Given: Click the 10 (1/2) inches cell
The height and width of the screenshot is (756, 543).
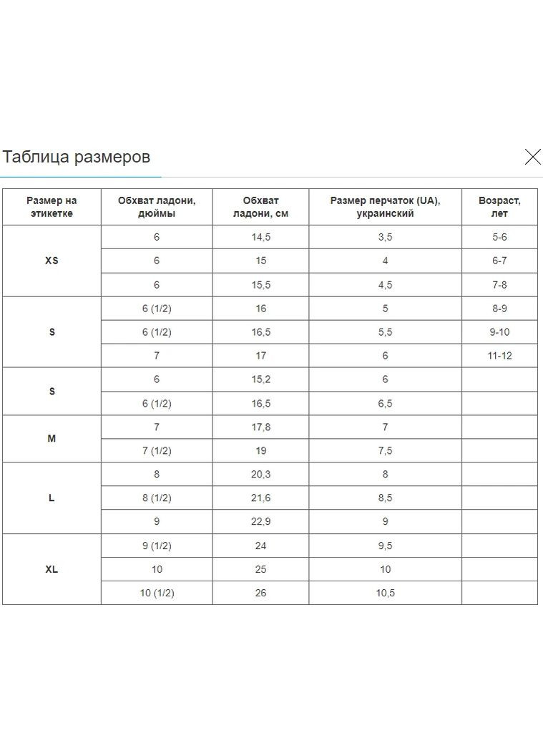Looking at the screenshot, I should coord(157,593).
